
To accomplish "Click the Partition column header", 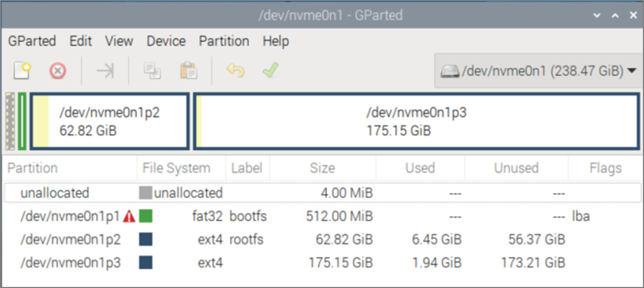I will coord(70,168).
